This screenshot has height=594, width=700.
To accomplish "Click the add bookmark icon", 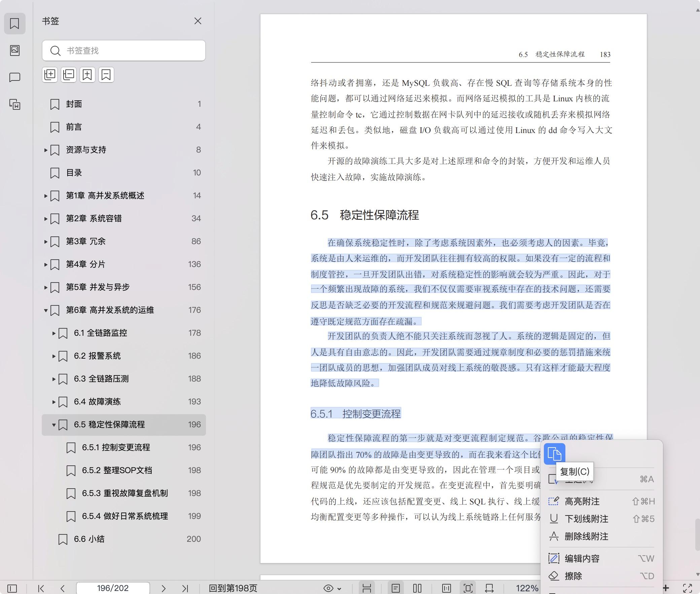I will (87, 75).
